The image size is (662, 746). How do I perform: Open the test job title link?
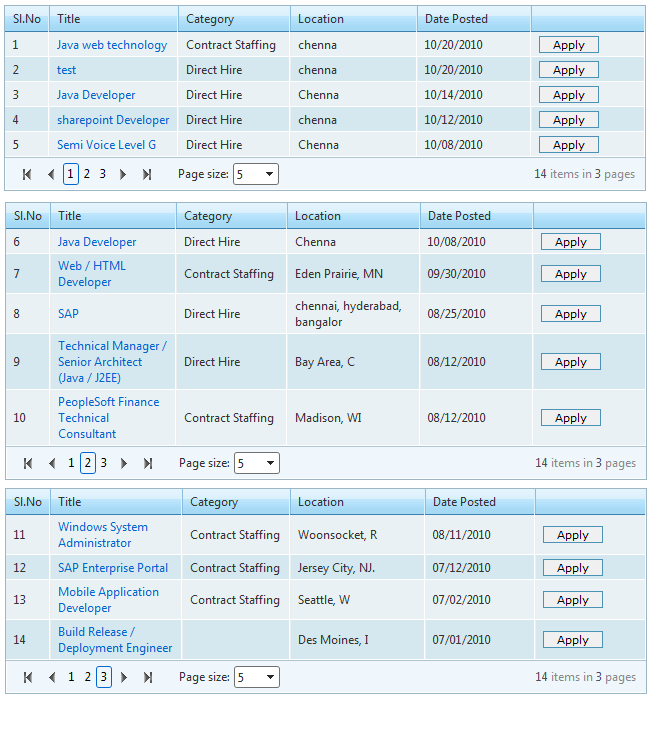coord(66,70)
